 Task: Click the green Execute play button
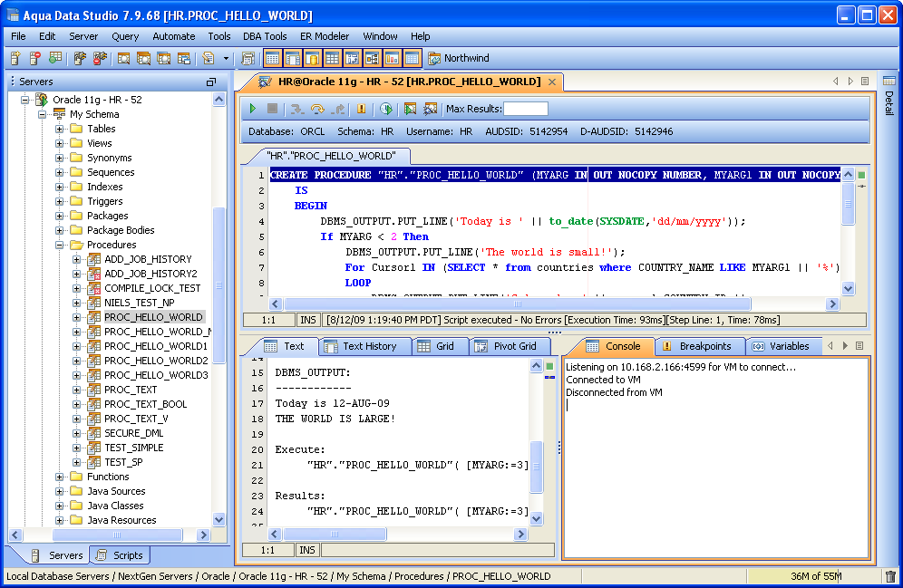coord(254,109)
